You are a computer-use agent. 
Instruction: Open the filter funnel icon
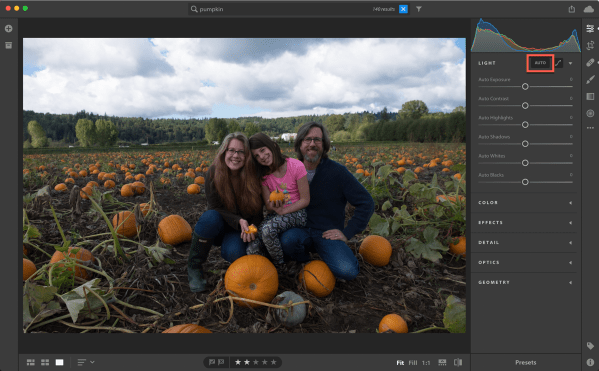pyautogui.click(x=419, y=9)
